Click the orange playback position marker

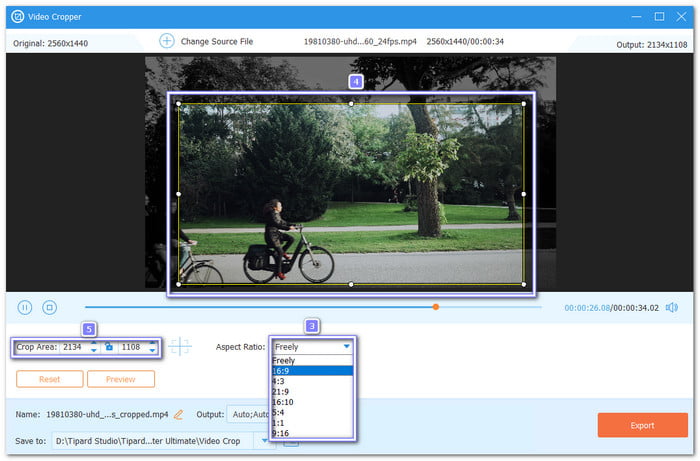[x=436, y=307]
